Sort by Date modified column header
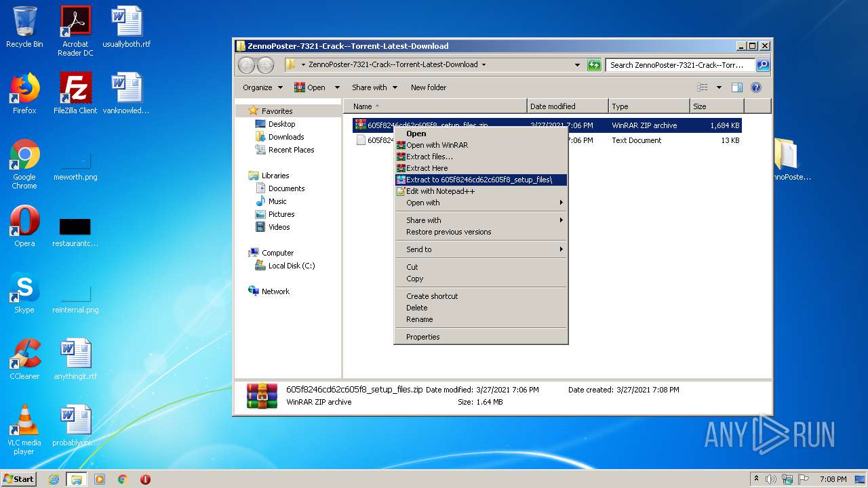Viewport: 868px width, 488px height. click(568, 106)
